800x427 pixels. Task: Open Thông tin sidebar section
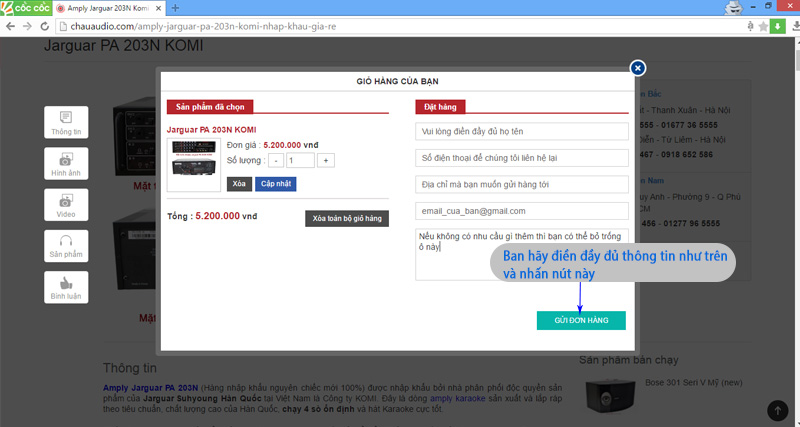pyautogui.click(x=66, y=122)
